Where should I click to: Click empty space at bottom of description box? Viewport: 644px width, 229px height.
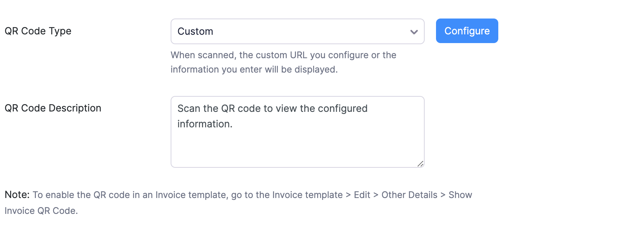tap(297, 153)
